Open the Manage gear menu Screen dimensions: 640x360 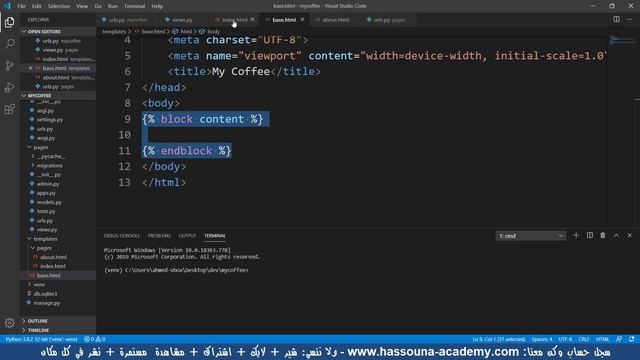[x=9, y=323]
